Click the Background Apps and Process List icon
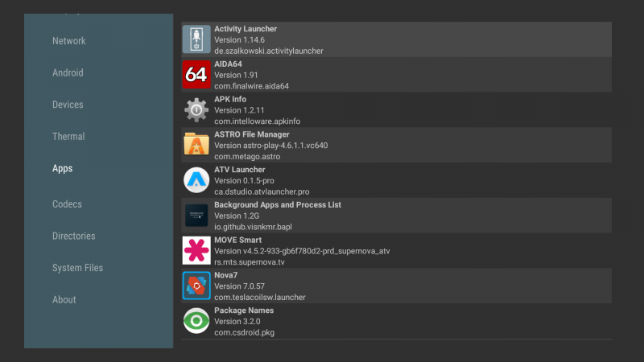 (196, 216)
